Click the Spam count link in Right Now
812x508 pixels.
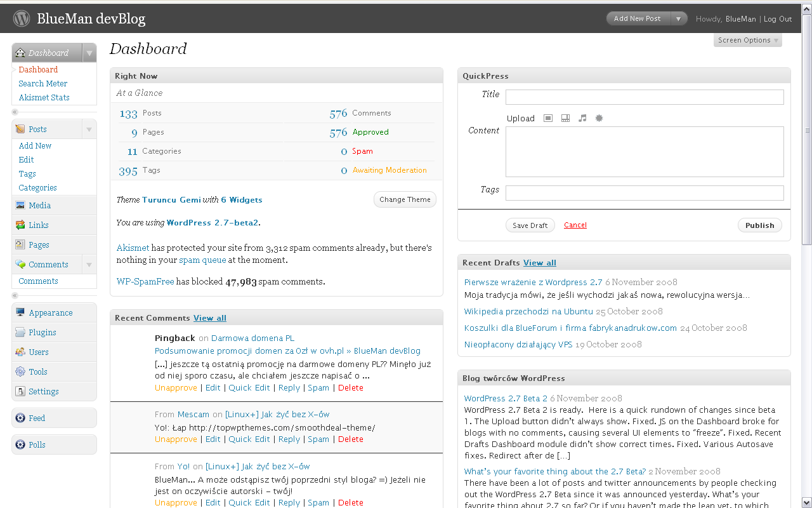point(344,152)
